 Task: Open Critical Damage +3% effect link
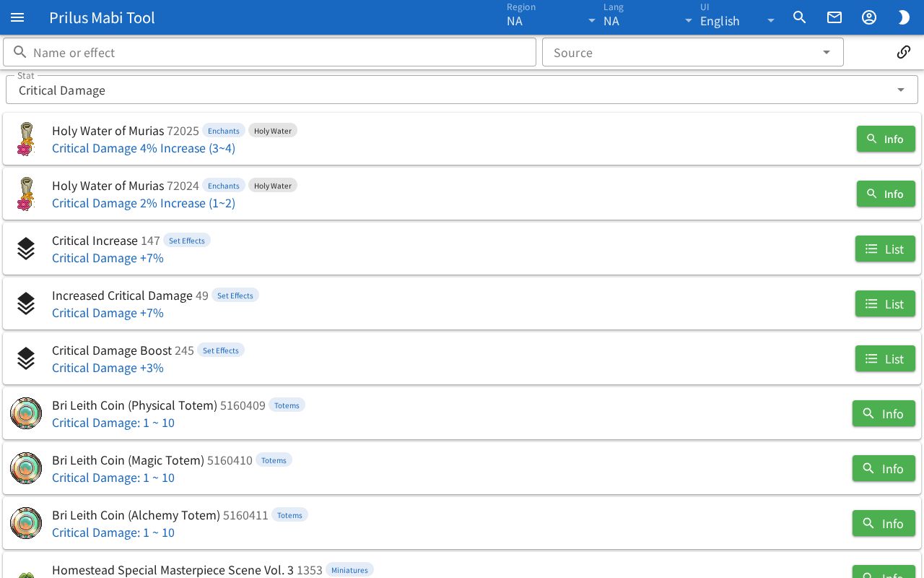(x=108, y=368)
